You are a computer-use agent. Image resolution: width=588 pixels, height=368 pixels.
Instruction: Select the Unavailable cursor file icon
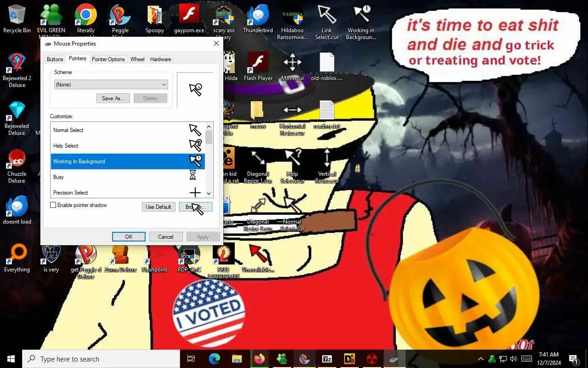(258, 258)
